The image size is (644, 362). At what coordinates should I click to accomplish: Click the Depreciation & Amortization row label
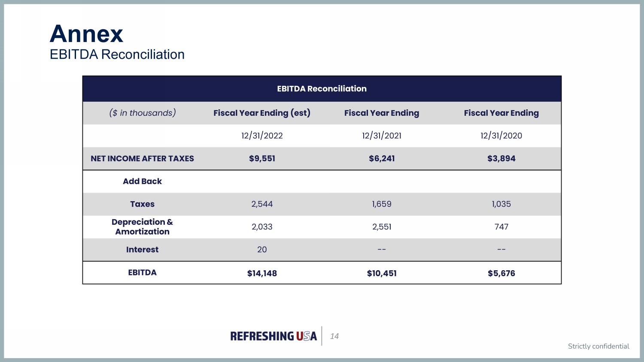pyautogui.click(x=142, y=227)
